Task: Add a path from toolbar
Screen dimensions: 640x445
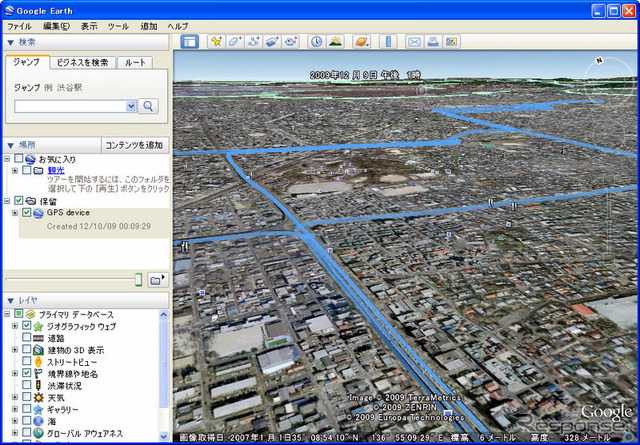Action: point(254,42)
